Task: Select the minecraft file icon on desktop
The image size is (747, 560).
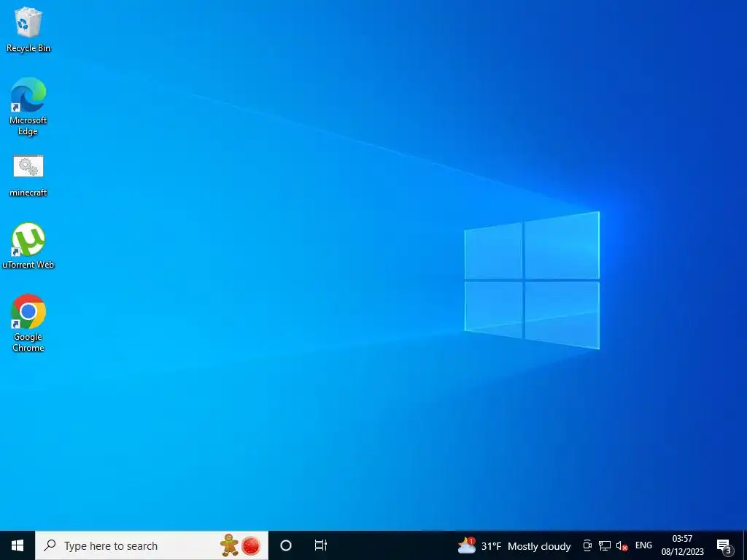Action: pos(28,176)
